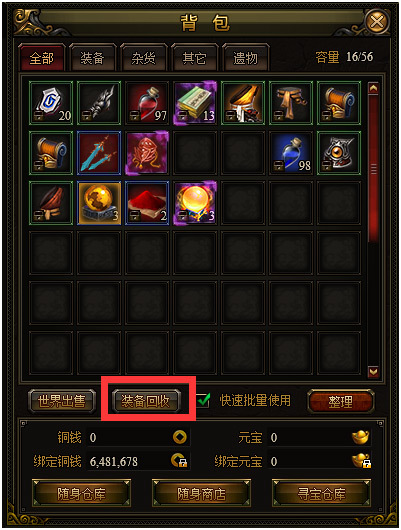
Task: Open 随身仓库 portable warehouse
Action: click(x=81, y=493)
